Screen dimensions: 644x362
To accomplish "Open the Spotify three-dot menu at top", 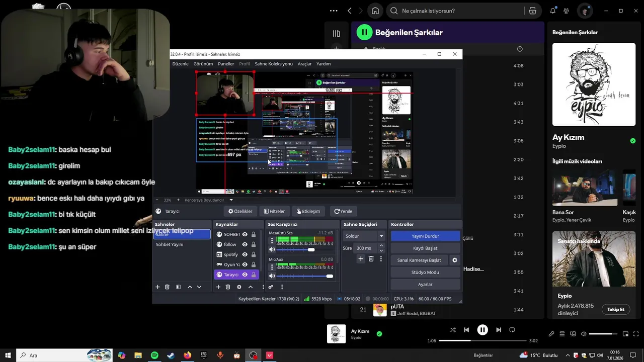I will click(x=334, y=11).
